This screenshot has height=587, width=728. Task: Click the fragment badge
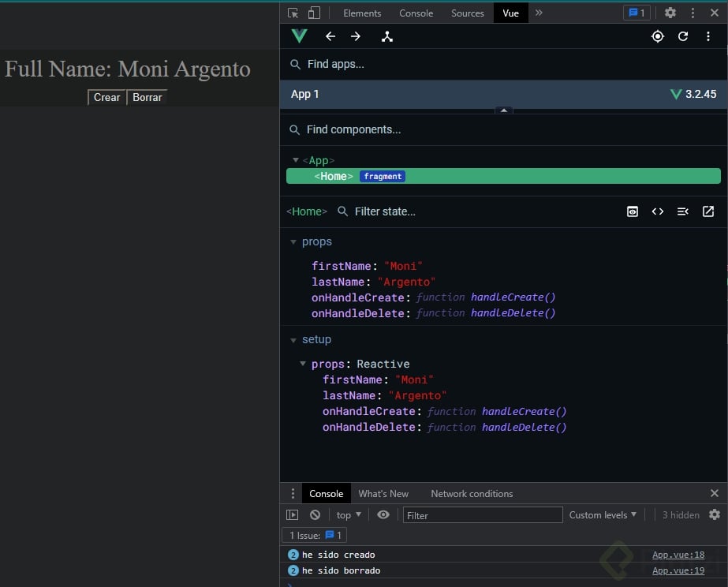click(383, 177)
